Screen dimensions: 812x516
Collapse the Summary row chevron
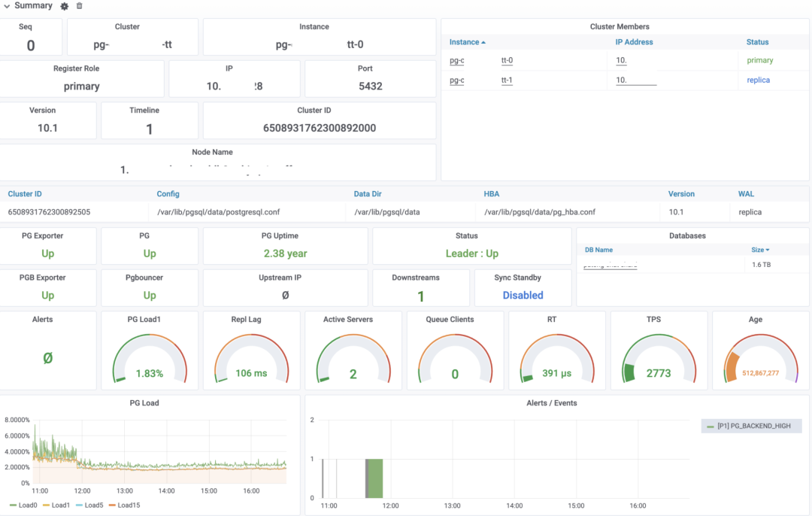7,6
